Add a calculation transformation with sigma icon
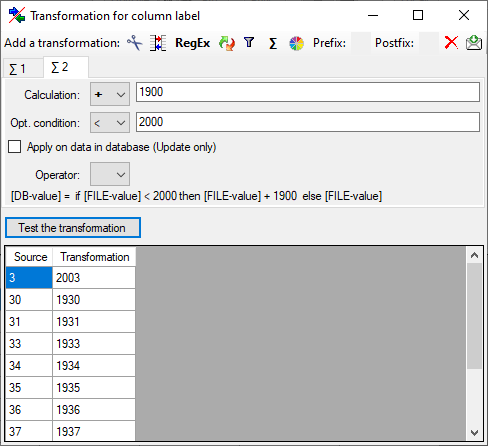The image size is (488, 446). [273, 43]
